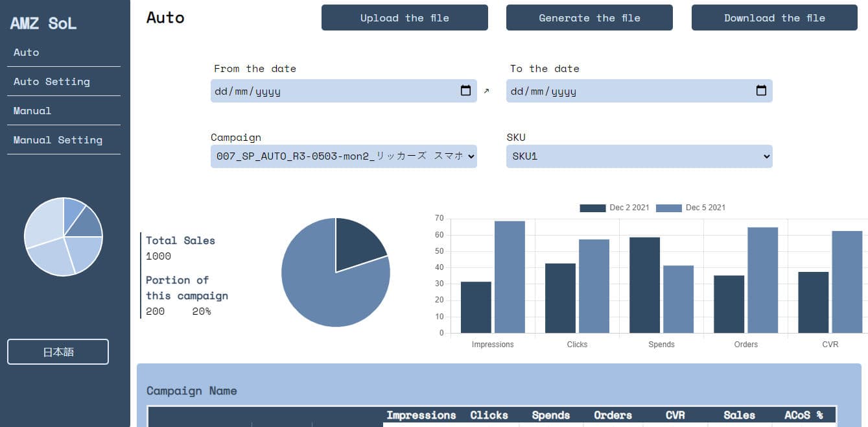Click the Generate the file button
The image size is (868, 427).
coord(589,18)
